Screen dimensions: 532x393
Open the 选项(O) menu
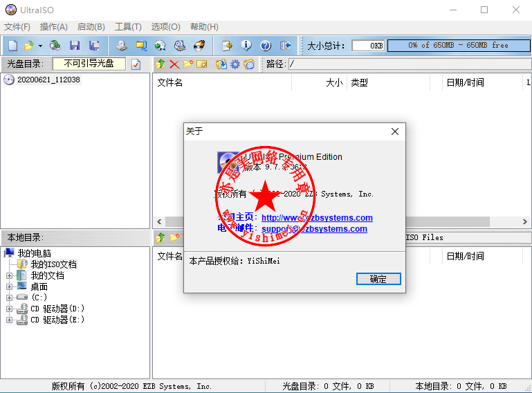[165, 27]
